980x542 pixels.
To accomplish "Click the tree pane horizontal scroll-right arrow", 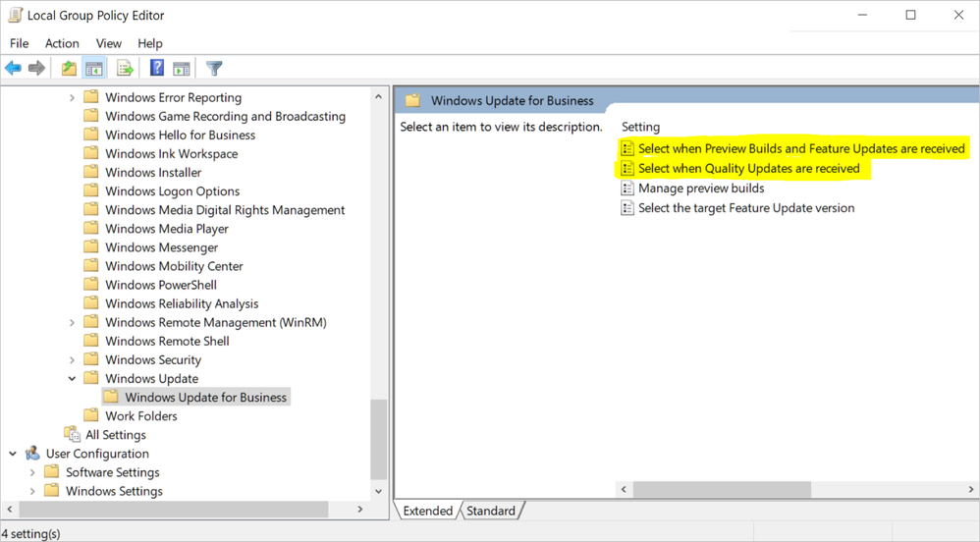I will 360,510.
